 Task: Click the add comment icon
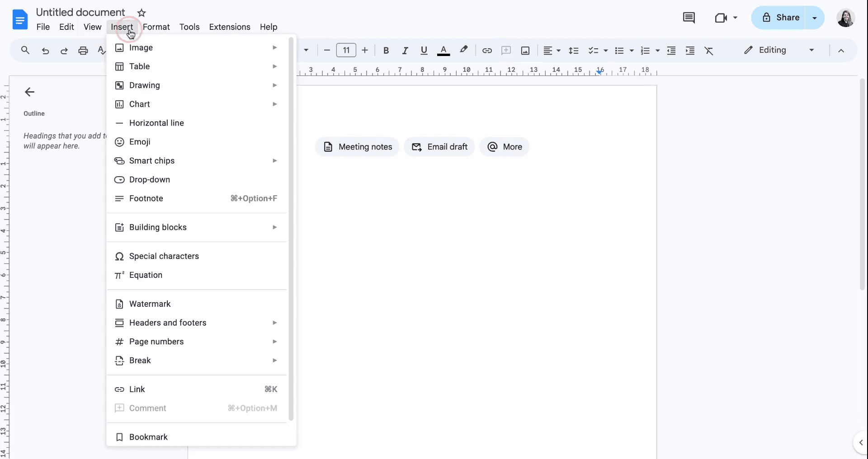coord(506,50)
